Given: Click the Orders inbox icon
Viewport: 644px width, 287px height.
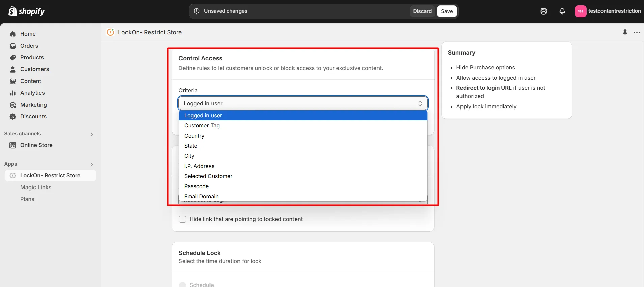Looking at the screenshot, I should [13, 46].
